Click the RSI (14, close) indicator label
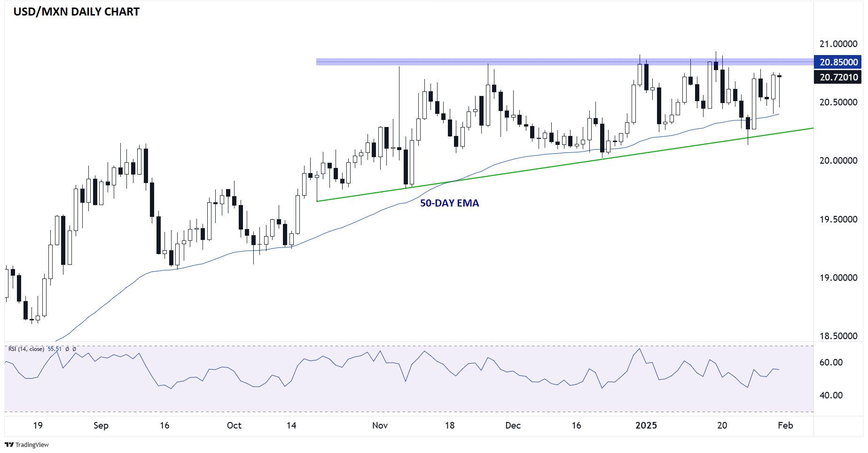The image size is (868, 453). pos(26,349)
